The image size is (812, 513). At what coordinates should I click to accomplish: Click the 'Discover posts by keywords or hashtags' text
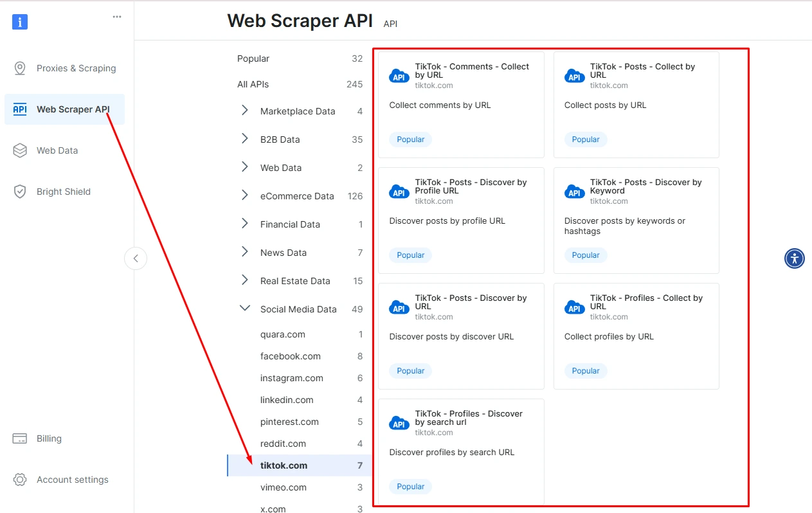pos(625,226)
